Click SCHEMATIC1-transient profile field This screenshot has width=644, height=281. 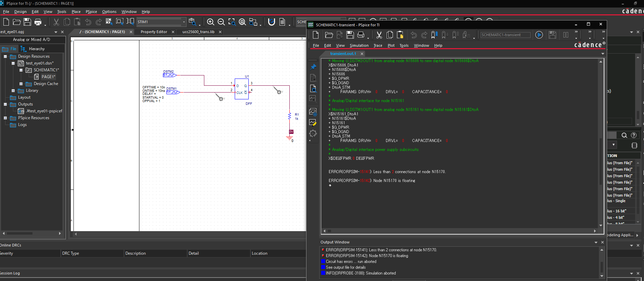pos(505,35)
